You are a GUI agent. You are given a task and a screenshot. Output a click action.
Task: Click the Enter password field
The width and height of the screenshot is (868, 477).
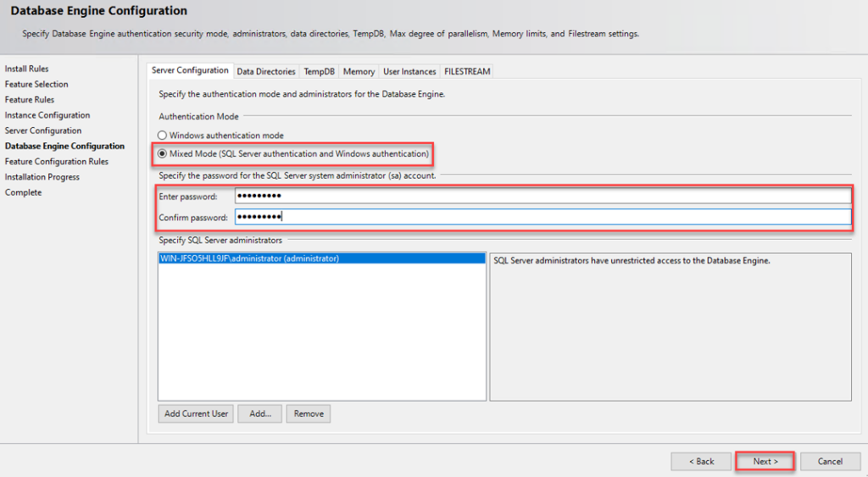(542, 196)
